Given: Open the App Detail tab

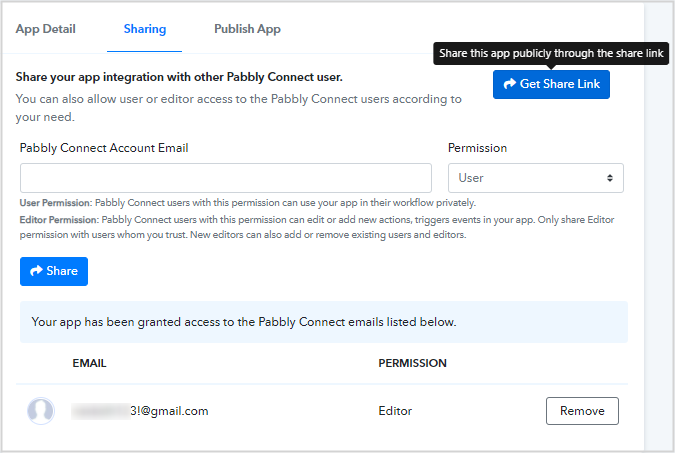Looking at the screenshot, I should point(45,29).
